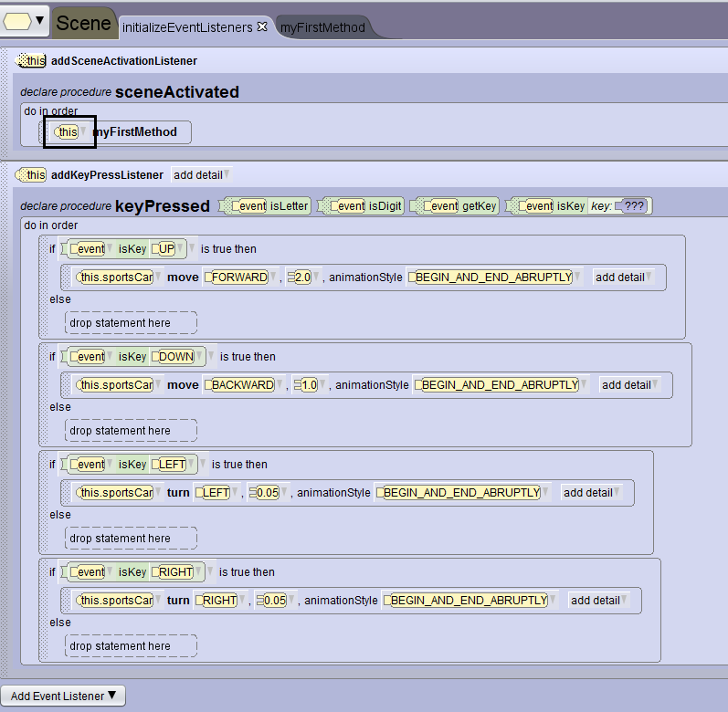Open animationStyle dropdown in move BACKWARD row
This screenshot has height=712, width=728.
[x=501, y=385]
